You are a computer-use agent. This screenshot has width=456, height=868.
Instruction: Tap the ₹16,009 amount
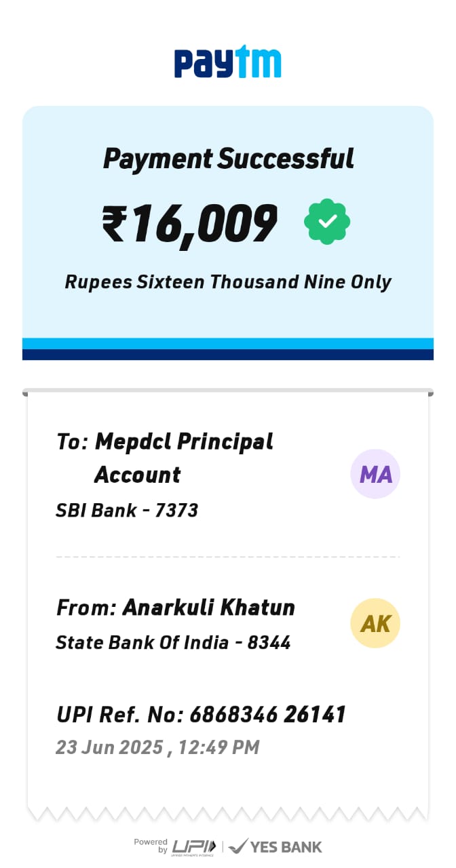(x=190, y=223)
